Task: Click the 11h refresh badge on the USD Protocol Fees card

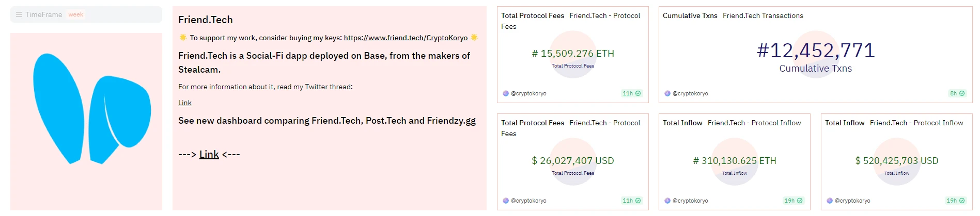Action: tap(631, 201)
